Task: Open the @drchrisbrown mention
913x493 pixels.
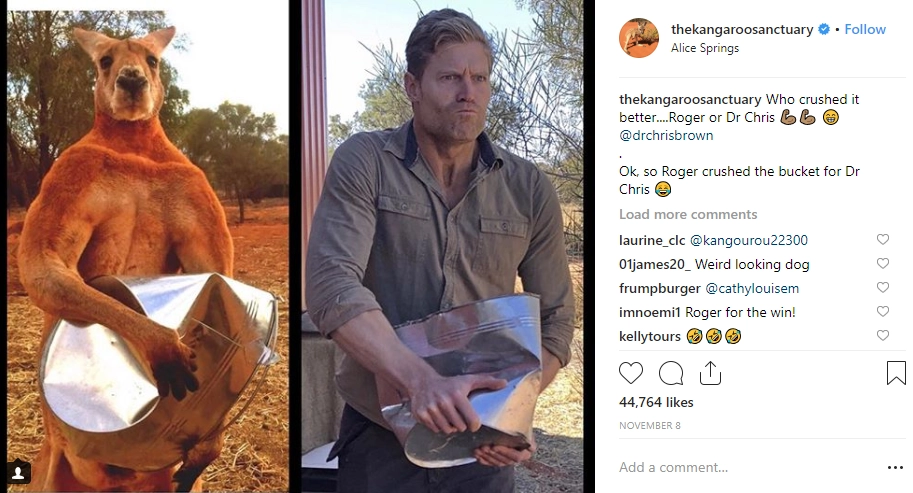Action: point(665,136)
